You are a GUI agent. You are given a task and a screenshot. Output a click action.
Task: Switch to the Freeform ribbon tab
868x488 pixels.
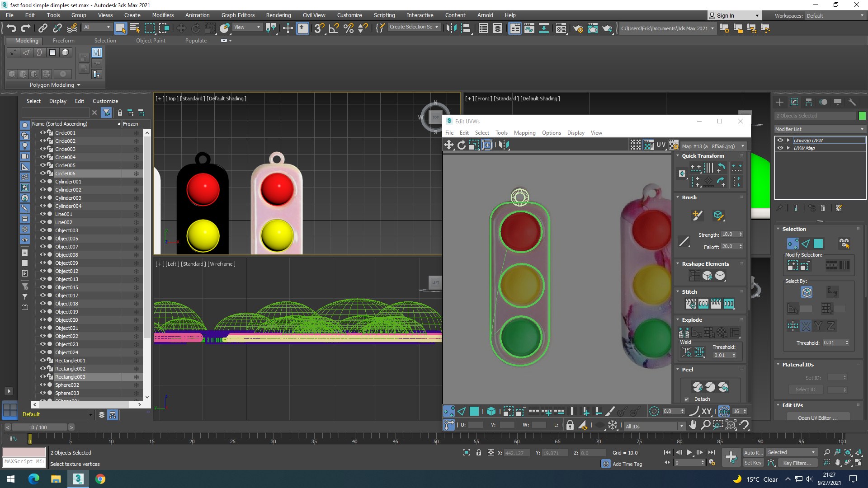click(x=63, y=41)
